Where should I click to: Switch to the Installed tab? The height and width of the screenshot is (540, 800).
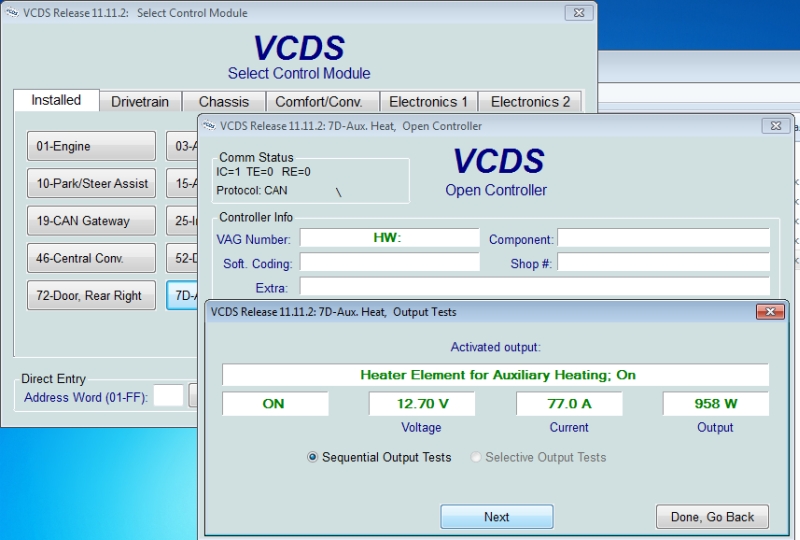56,100
